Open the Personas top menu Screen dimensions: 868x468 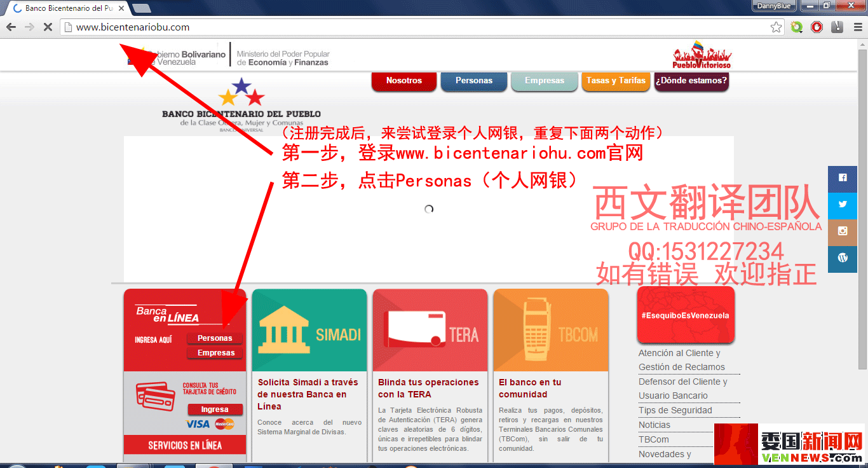point(474,81)
